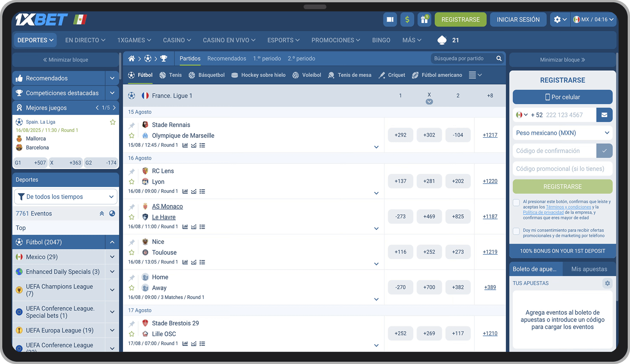Open the gift bonus icon

pos(424,19)
